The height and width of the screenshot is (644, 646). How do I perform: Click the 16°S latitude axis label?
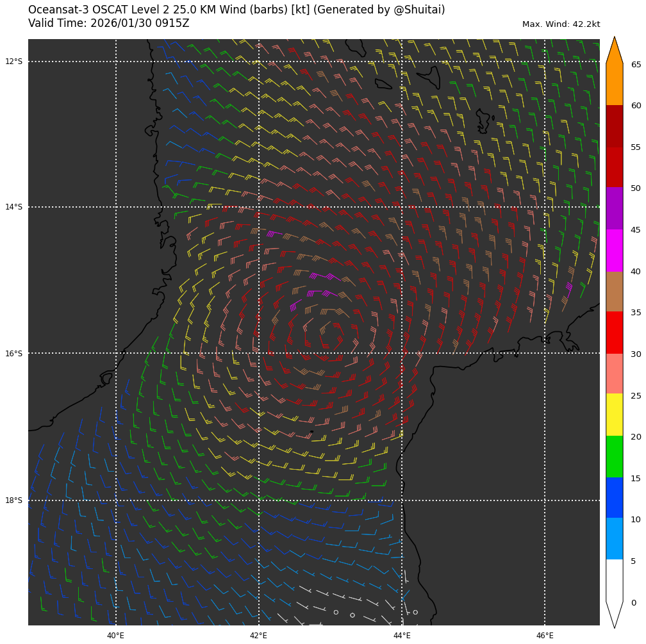[x=13, y=354]
